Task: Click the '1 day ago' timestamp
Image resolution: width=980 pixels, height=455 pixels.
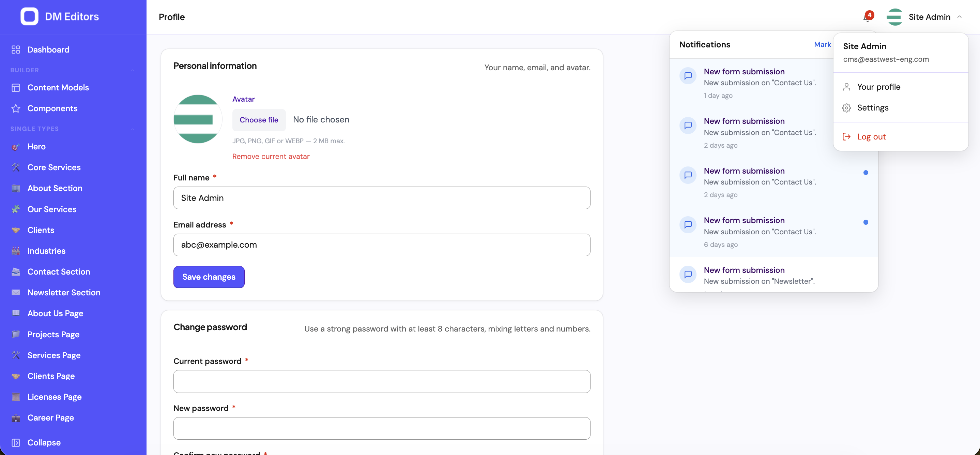Action: [718, 96]
